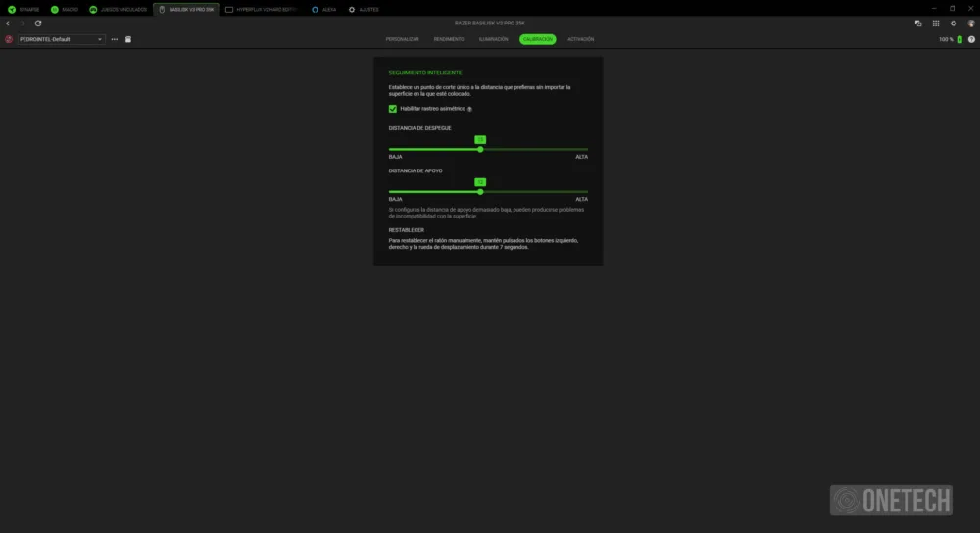Open the Iluminación section
This screenshot has width=980, height=533.
click(493, 39)
